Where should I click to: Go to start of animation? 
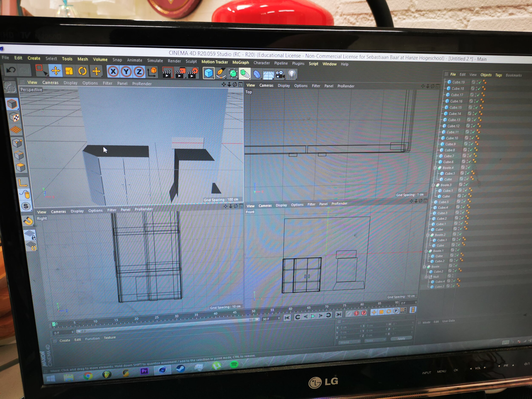click(x=287, y=318)
